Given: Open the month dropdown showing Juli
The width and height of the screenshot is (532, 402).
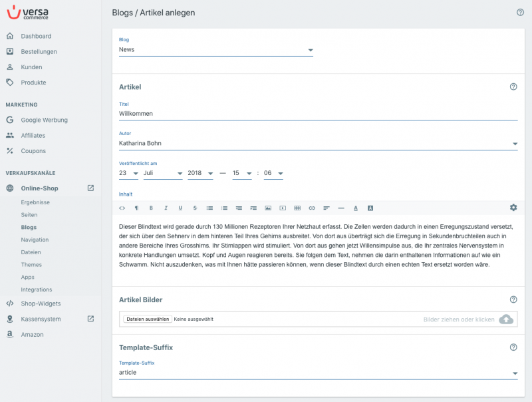Looking at the screenshot, I should (x=163, y=173).
